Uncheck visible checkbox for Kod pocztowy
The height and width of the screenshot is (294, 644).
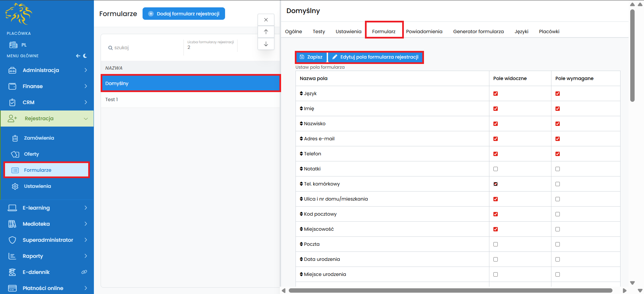pyautogui.click(x=495, y=214)
